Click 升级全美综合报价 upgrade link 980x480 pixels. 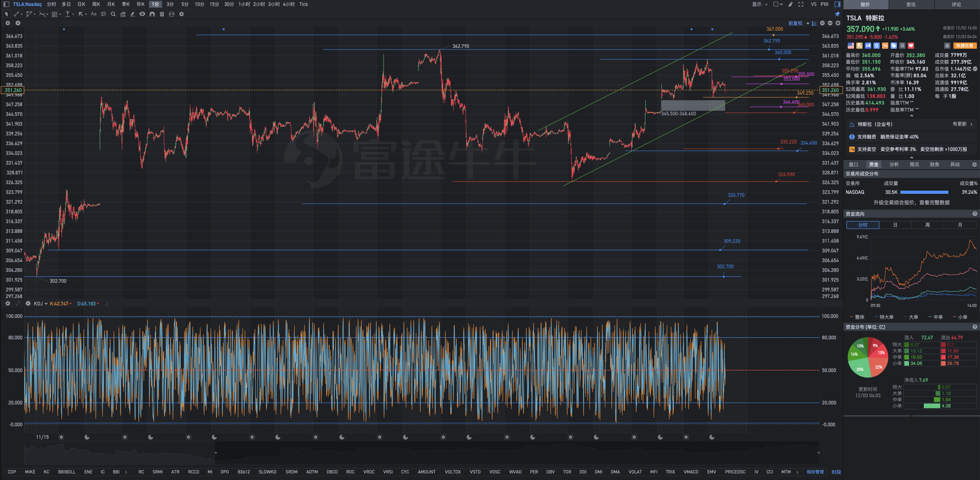(x=911, y=203)
